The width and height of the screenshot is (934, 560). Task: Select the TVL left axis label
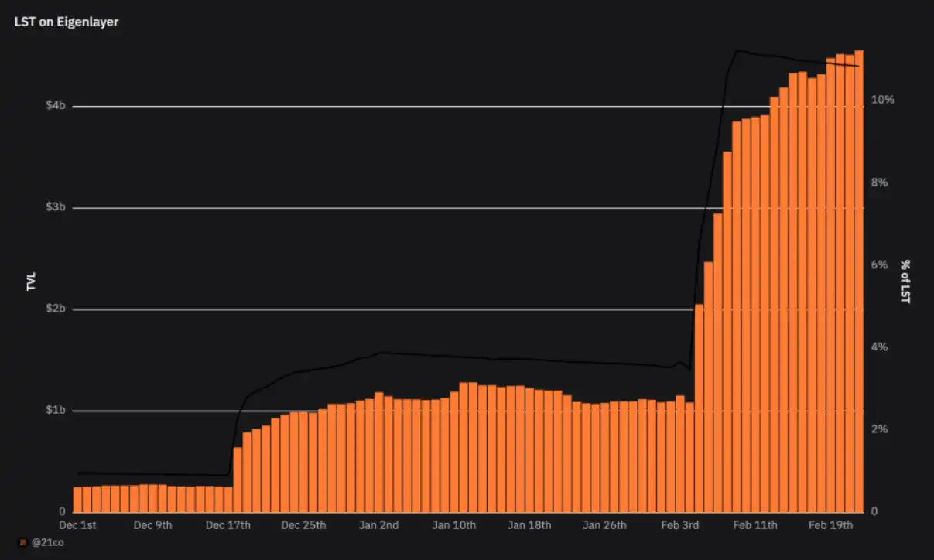32,282
